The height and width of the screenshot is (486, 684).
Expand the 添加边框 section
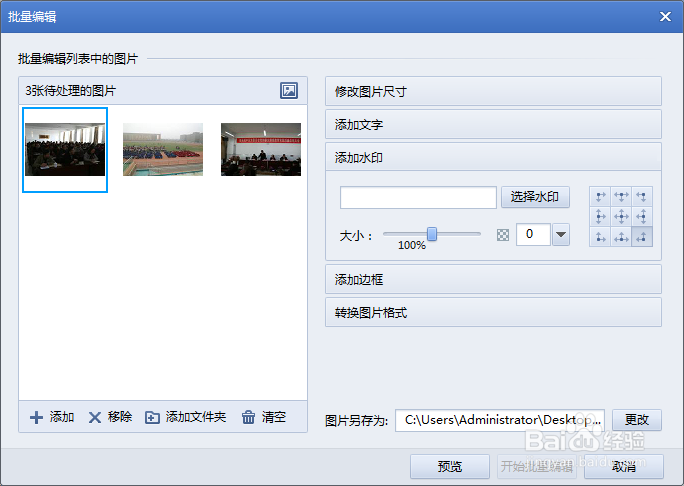(x=493, y=279)
